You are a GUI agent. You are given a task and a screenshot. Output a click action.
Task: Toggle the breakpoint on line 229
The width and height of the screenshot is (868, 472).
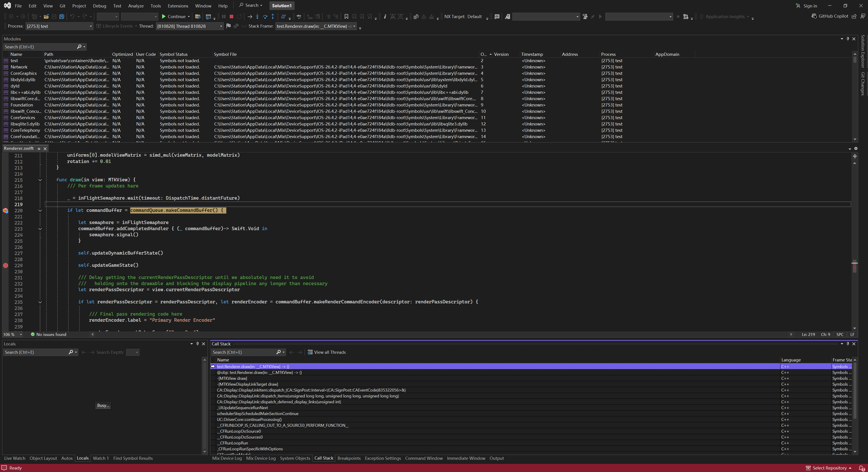tap(5, 265)
